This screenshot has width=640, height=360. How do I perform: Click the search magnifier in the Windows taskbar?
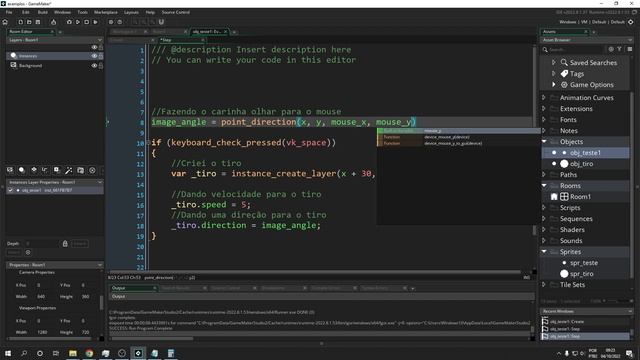(24, 353)
